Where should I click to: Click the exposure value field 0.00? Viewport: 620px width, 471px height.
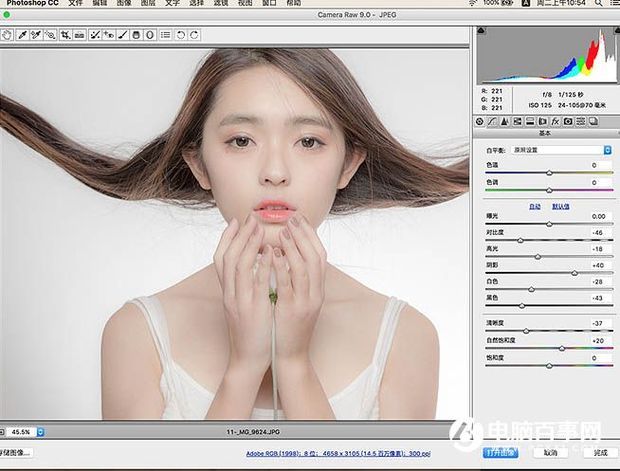[x=598, y=216]
